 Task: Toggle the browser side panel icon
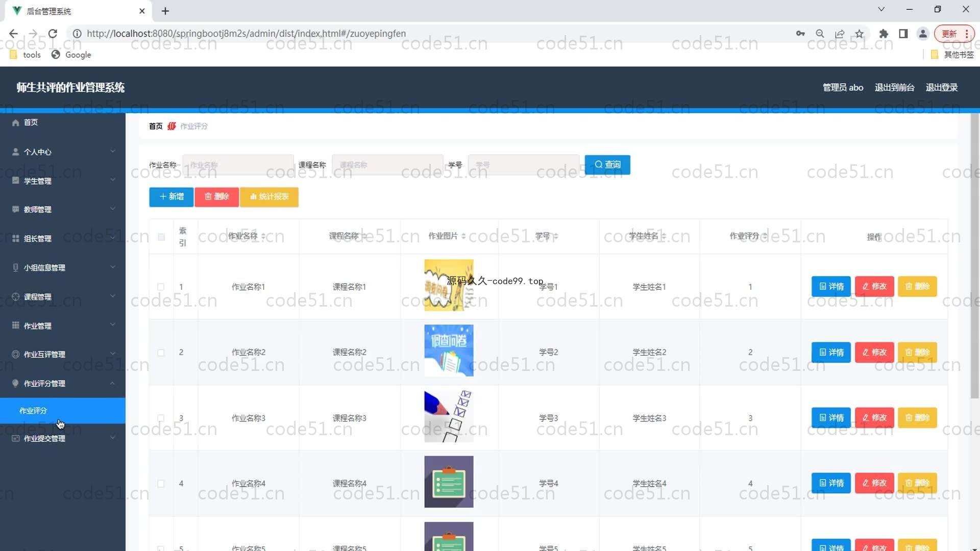[x=903, y=34]
